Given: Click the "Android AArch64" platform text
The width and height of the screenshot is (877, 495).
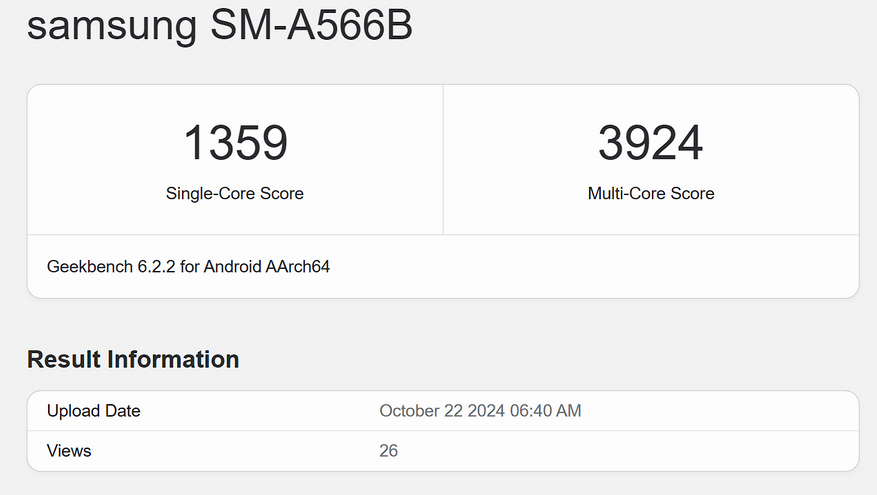Looking at the screenshot, I should [268, 267].
